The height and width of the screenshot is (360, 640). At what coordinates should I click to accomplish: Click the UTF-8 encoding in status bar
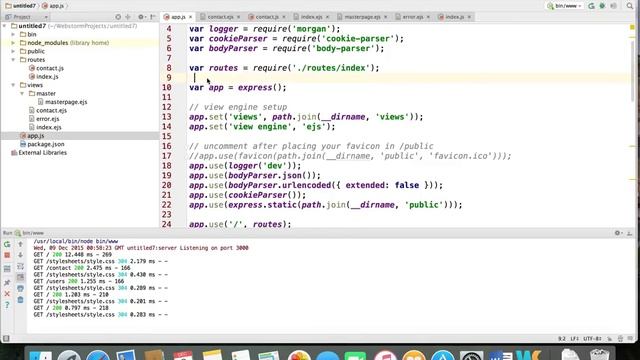click(x=592, y=339)
